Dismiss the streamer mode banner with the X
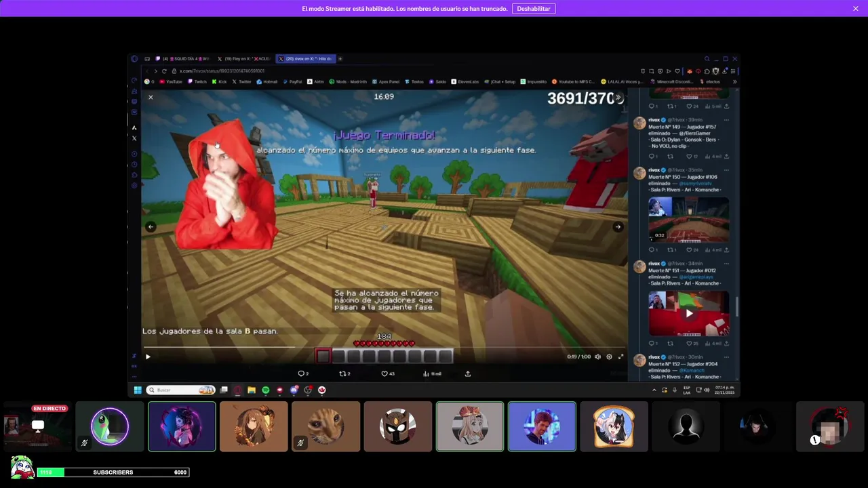The width and height of the screenshot is (868, 488). 856,9
